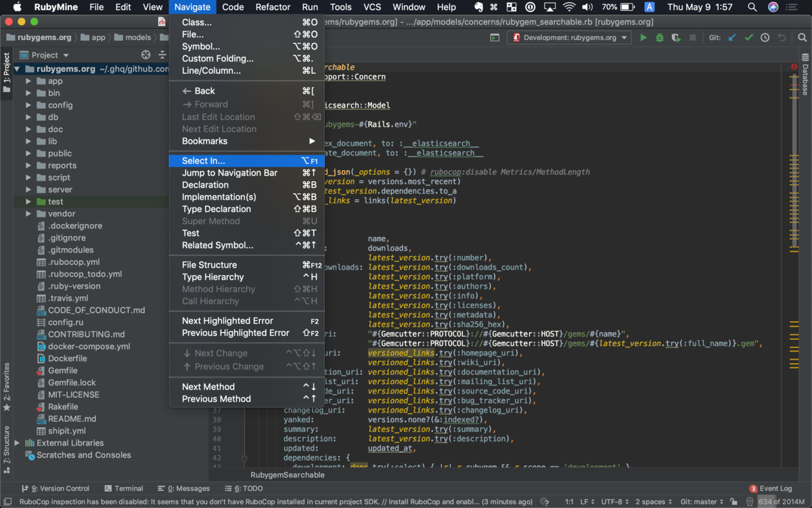The width and height of the screenshot is (812, 508).
Task: Click the Gemfile file icon
Action: point(41,371)
